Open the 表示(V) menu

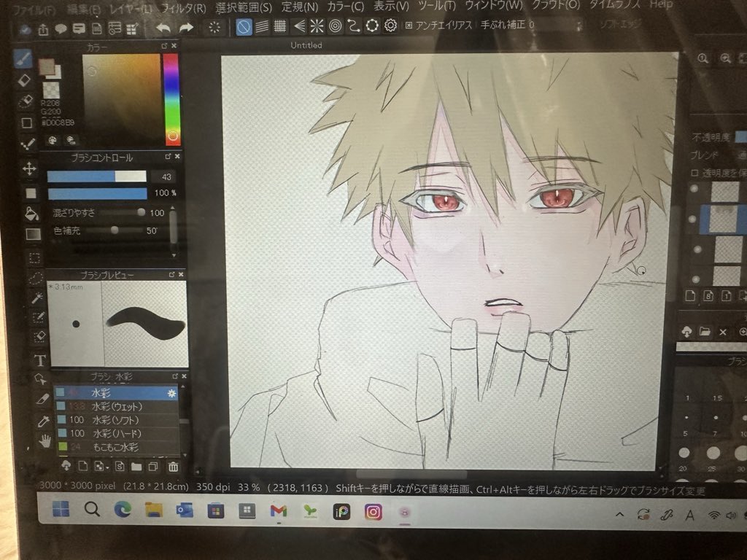pyautogui.click(x=391, y=6)
